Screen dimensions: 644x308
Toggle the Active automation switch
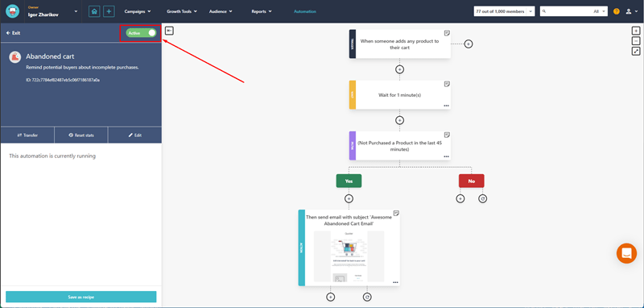pyautogui.click(x=142, y=33)
